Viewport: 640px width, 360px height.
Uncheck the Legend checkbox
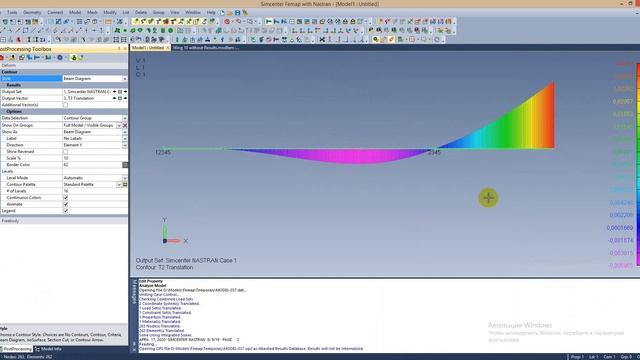pos(65,211)
